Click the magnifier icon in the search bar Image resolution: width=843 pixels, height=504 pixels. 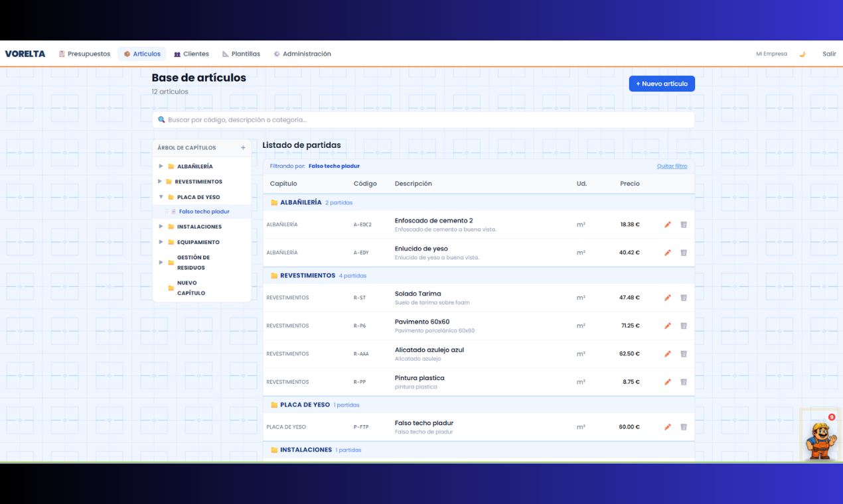[161, 120]
